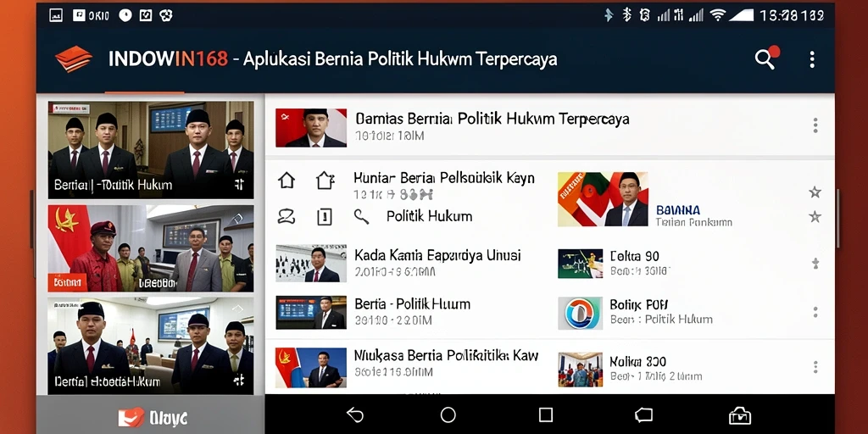Open the Nolica 830 thumbnail

click(x=580, y=370)
